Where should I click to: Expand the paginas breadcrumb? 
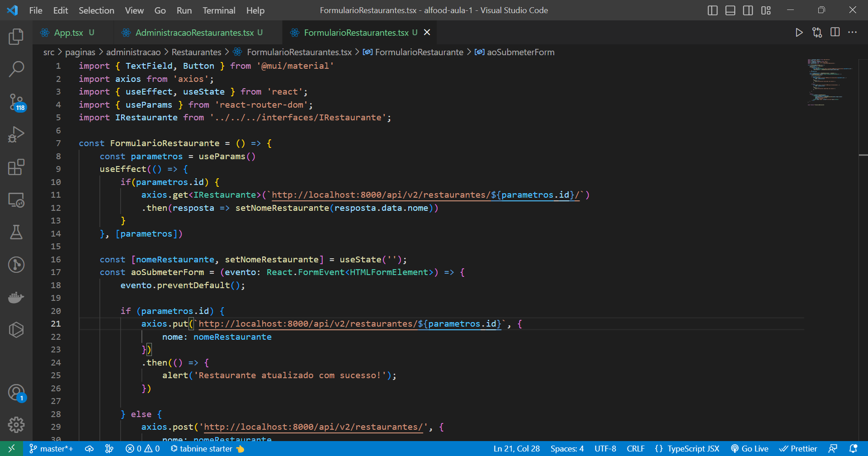tap(80, 52)
